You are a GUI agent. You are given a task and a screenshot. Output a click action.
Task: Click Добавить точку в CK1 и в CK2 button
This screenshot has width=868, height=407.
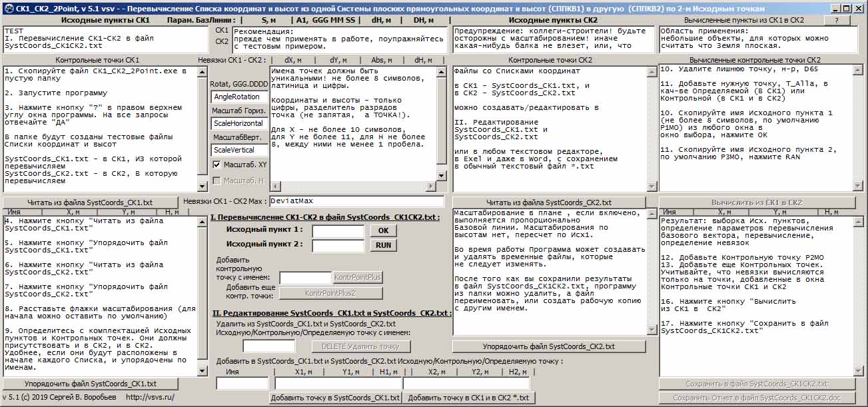[x=468, y=398]
